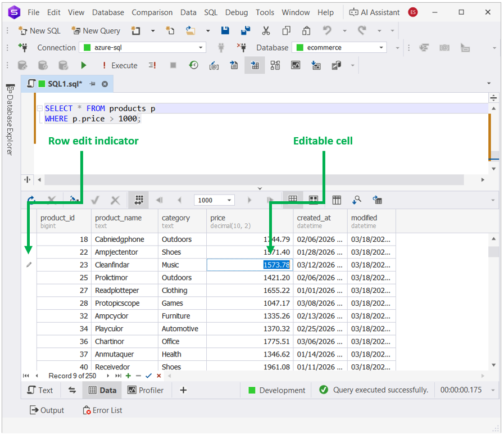Screen dimensions: 504x434
Task: Expand the Database Explorer side panel
Action: tap(10, 120)
